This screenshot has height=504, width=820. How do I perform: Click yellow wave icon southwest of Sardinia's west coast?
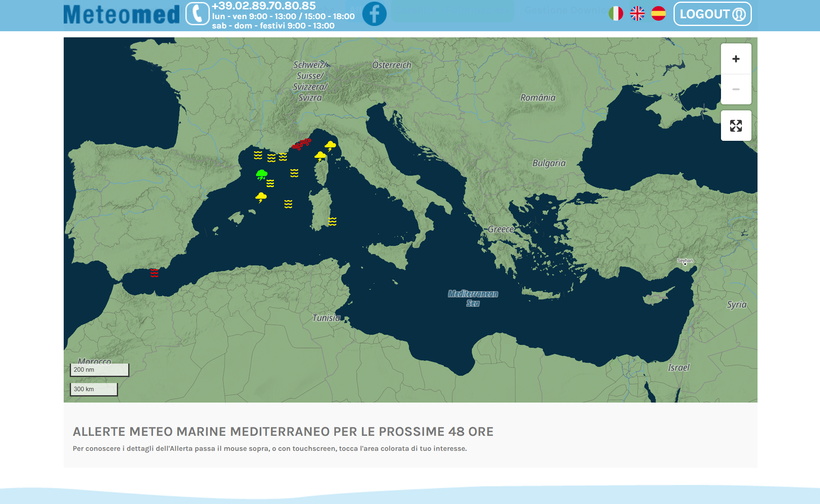pyautogui.click(x=288, y=204)
